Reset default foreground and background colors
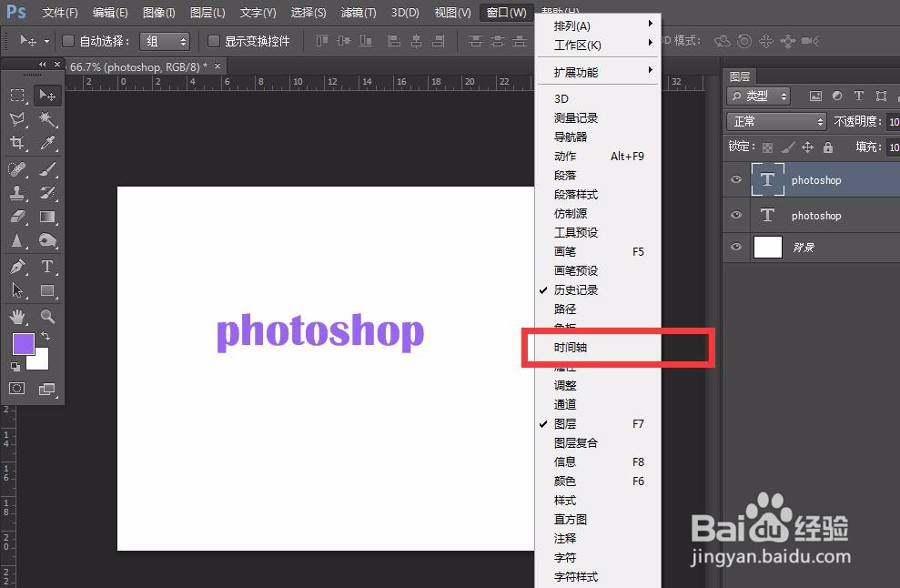Image resolution: width=900 pixels, height=588 pixels. (15, 366)
